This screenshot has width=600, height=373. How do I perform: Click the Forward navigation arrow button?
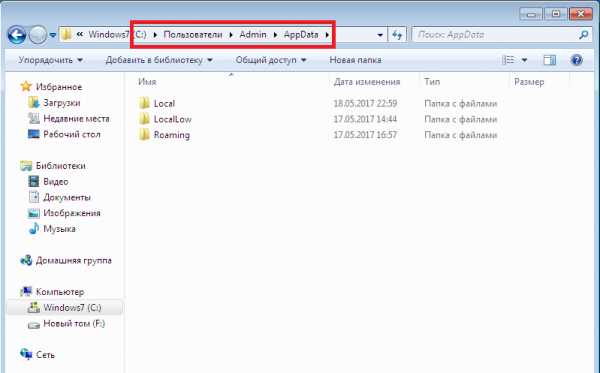(38, 35)
